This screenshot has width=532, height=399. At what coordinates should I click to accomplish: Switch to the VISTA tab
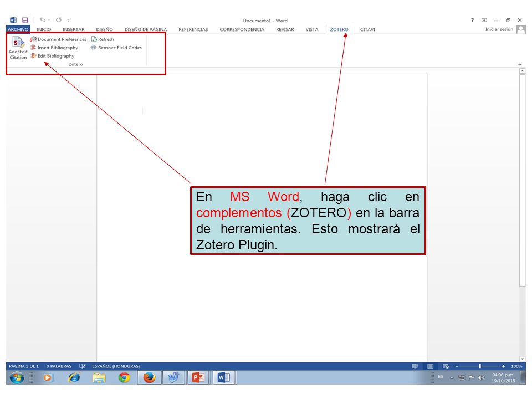tap(312, 29)
